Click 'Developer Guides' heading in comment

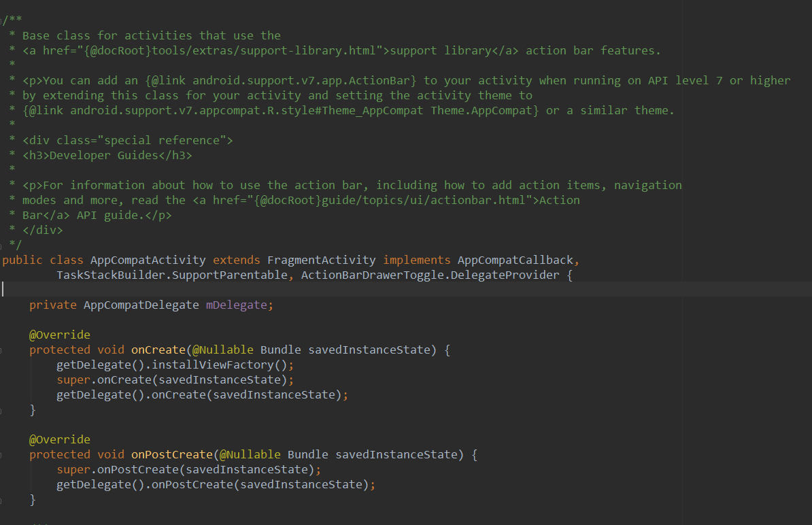point(103,155)
